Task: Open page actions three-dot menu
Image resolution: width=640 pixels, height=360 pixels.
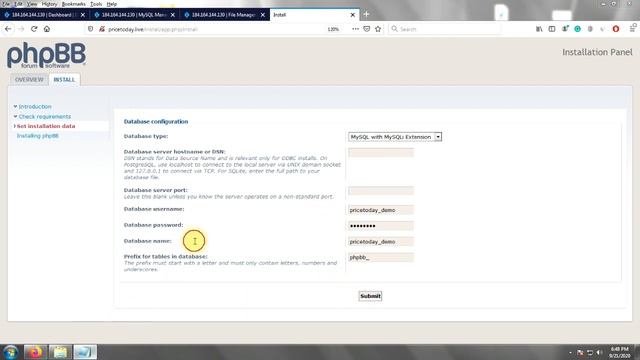Action: 355,29
